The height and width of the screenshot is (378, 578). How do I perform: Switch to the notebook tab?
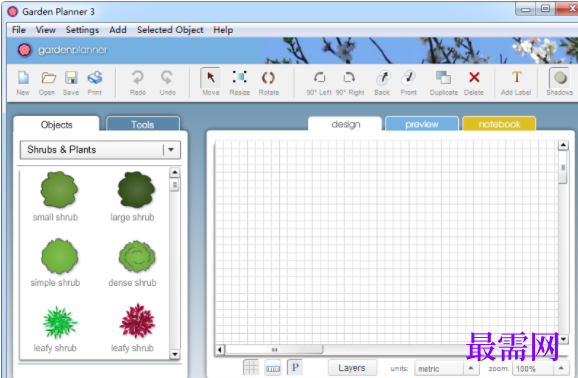(x=499, y=124)
